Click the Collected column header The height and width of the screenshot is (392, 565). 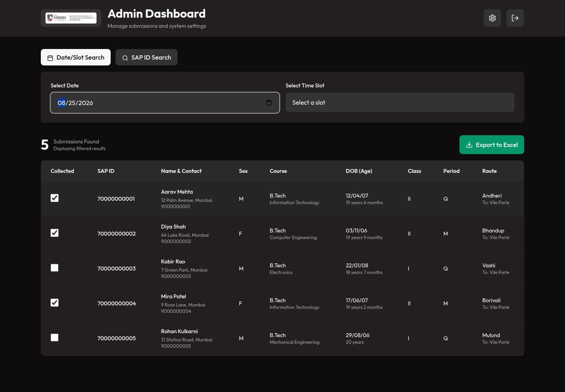(62, 171)
